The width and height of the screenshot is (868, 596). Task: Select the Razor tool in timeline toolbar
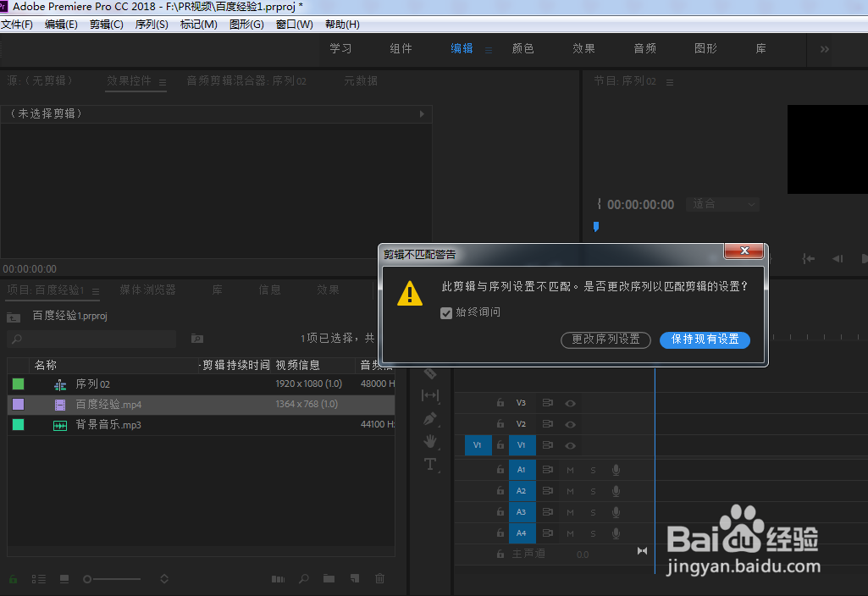click(430, 373)
